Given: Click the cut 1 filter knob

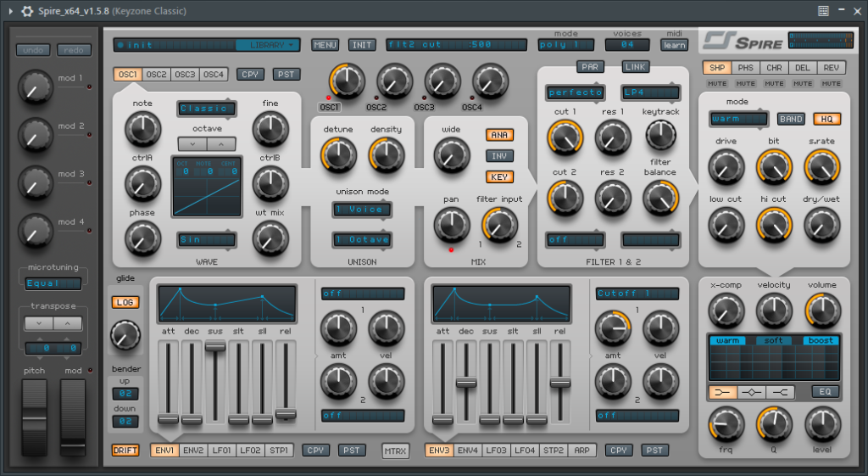Looking at the screenshot, I should pos(565,137).
